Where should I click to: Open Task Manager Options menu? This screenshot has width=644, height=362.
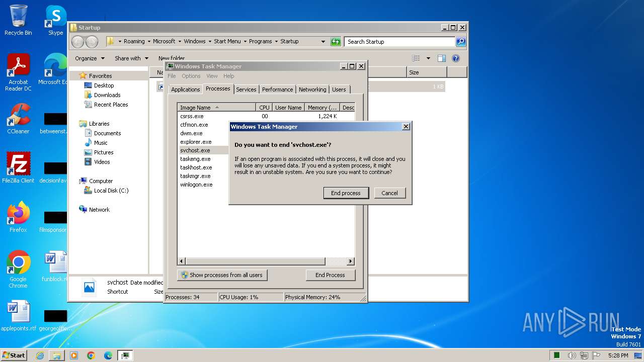pos(191,76)
